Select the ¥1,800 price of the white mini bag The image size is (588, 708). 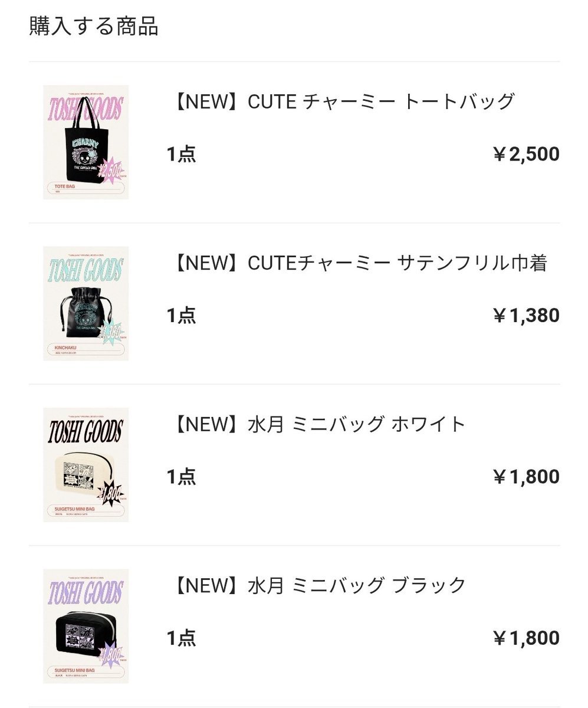[x=526, y=477]
